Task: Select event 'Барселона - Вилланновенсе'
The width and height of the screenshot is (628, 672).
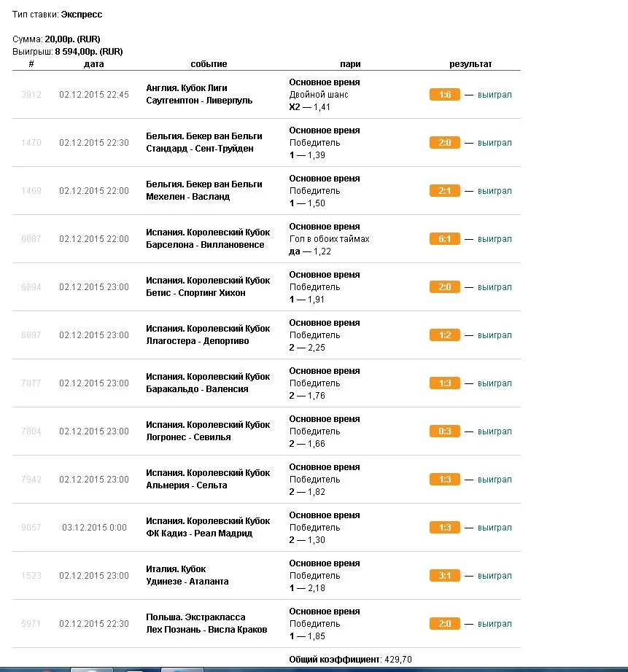Action: (x=205, y=245)
